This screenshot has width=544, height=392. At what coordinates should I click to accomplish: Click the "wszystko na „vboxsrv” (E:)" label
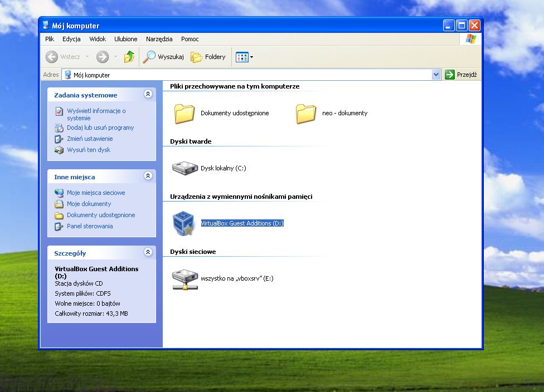237,278
